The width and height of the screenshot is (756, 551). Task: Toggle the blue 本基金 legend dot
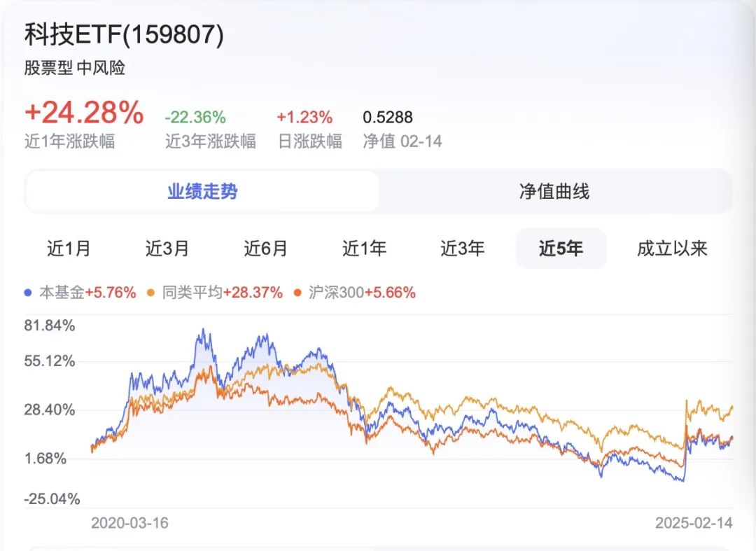[28, 293]
